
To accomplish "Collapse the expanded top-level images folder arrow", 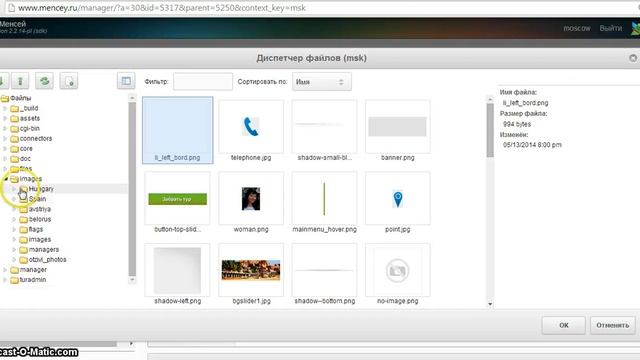I will click(5, 179).
